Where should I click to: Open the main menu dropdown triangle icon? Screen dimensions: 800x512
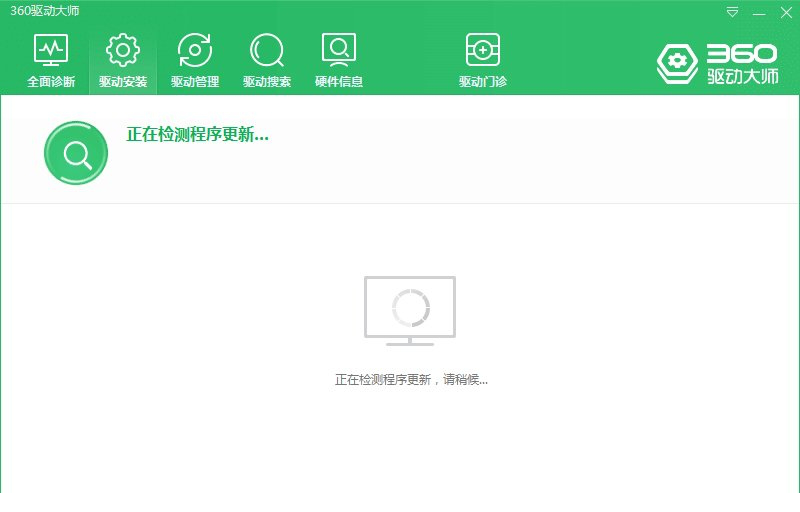click(x=732, y=12)
